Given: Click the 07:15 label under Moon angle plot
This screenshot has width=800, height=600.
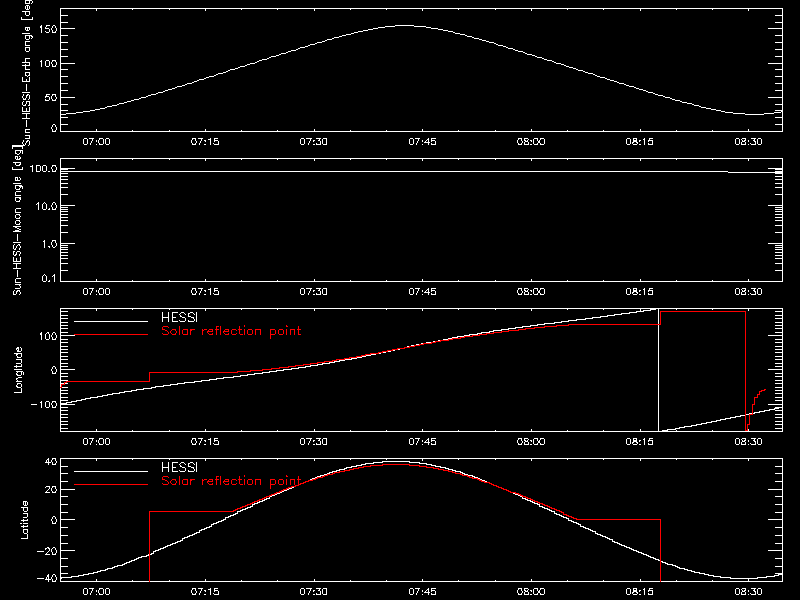Looking at the screenshot, I should coord(205,291).
